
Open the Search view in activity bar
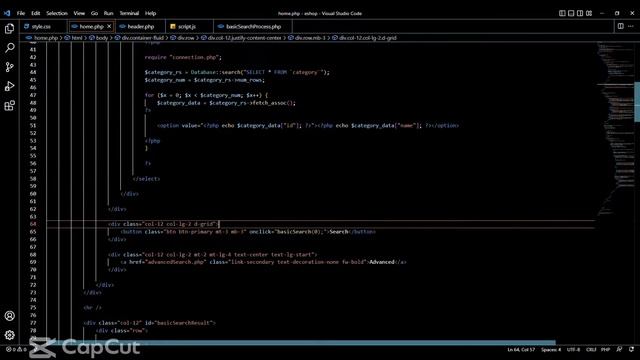[9, 48]
